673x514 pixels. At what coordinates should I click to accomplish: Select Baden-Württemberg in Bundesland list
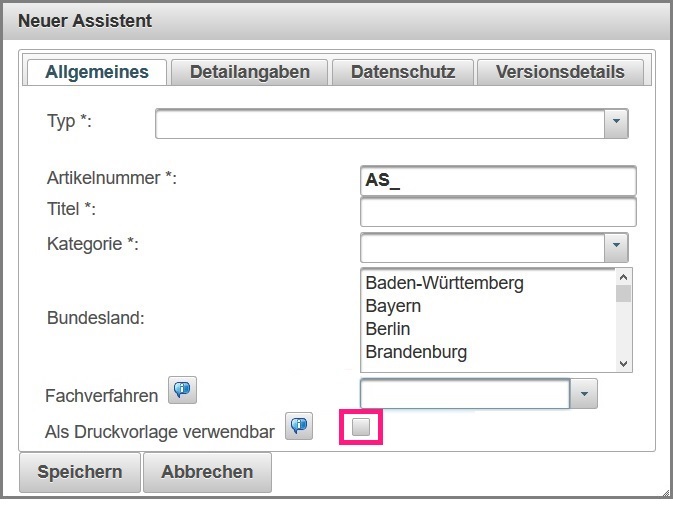coord(445,283)
